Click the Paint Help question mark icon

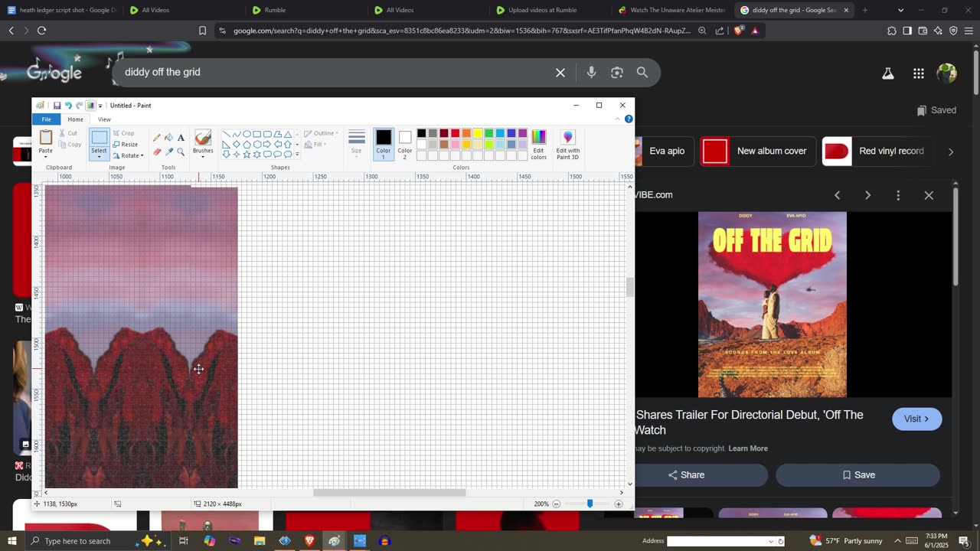(629, 119)
